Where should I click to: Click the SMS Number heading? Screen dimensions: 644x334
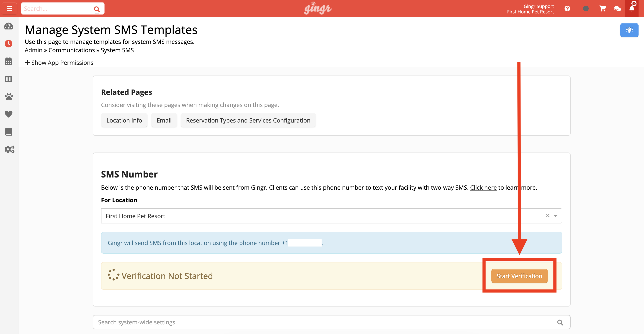(x=129, y=174)
